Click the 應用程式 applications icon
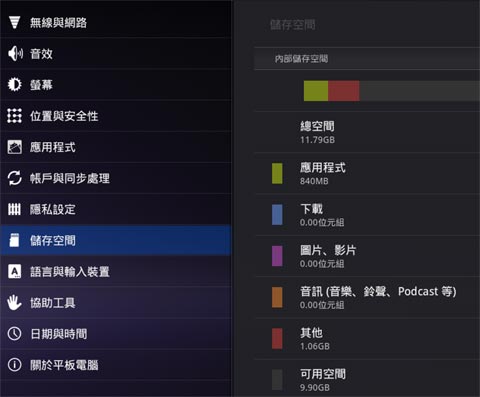The image size is (480, 397). pos(15,147)
